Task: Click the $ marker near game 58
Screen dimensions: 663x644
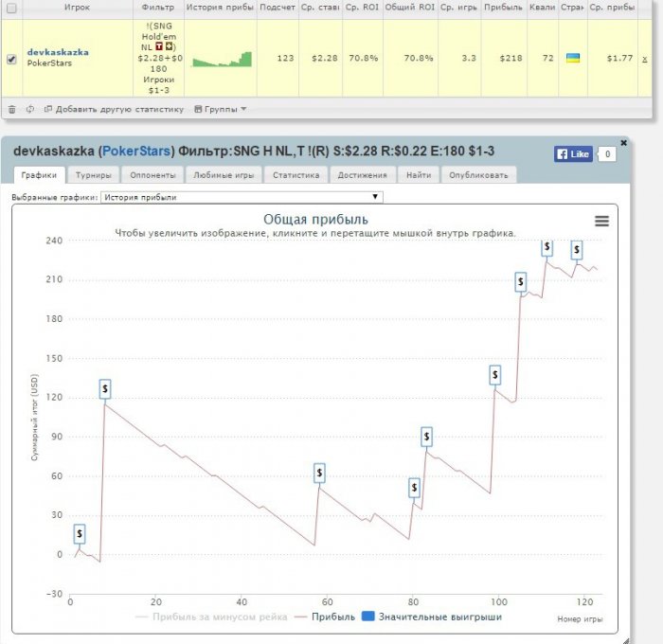Action: [x=319, y=473]
